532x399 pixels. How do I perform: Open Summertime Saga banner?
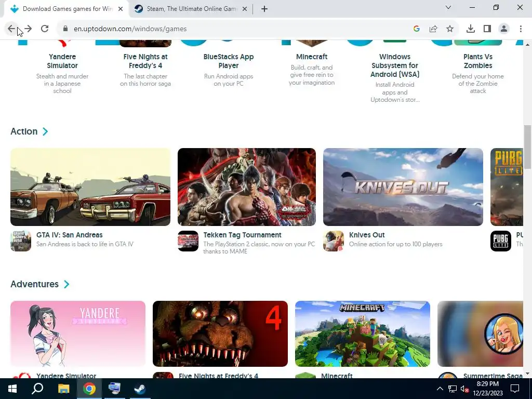coord(480,334)
